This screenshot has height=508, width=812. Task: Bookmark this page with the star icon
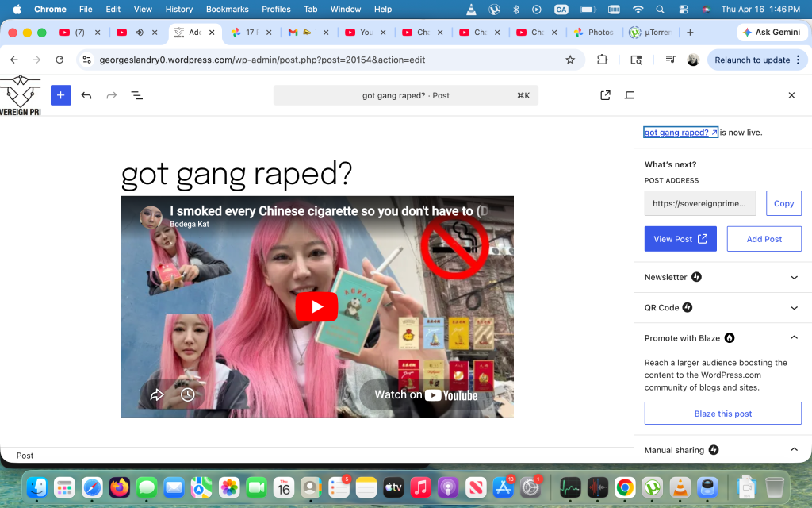coord(569,60)
